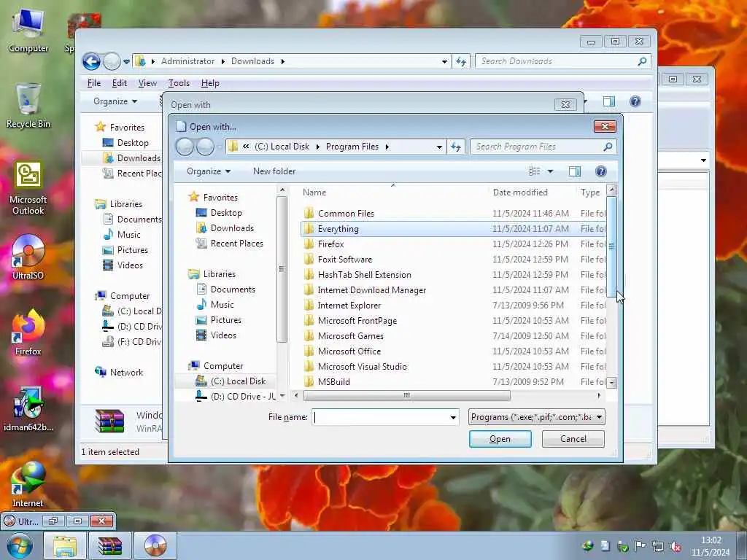Select the HashTab Shell Extension folder
The width and height of the screenshot is (747, 560).
point(365,275)
